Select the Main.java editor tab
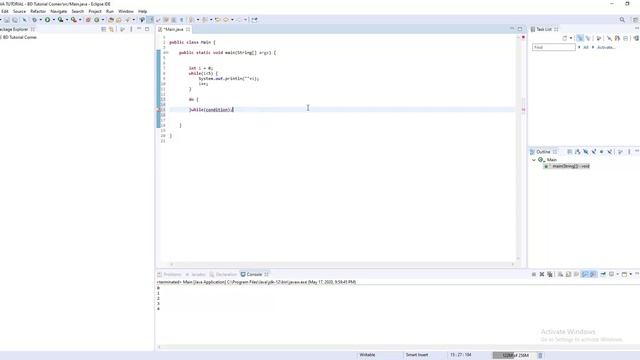The height and width of the screenshot is (360, 640). point(173,29)
